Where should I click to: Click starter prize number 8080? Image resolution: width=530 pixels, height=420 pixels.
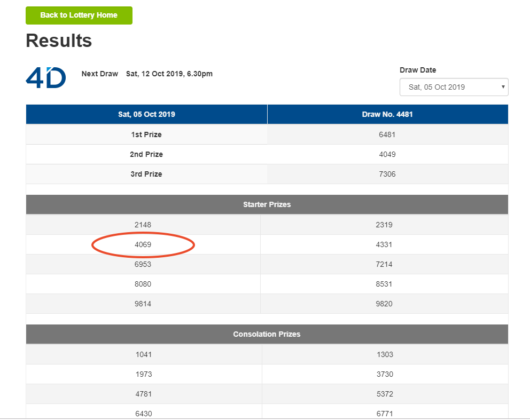pos(143,284)
